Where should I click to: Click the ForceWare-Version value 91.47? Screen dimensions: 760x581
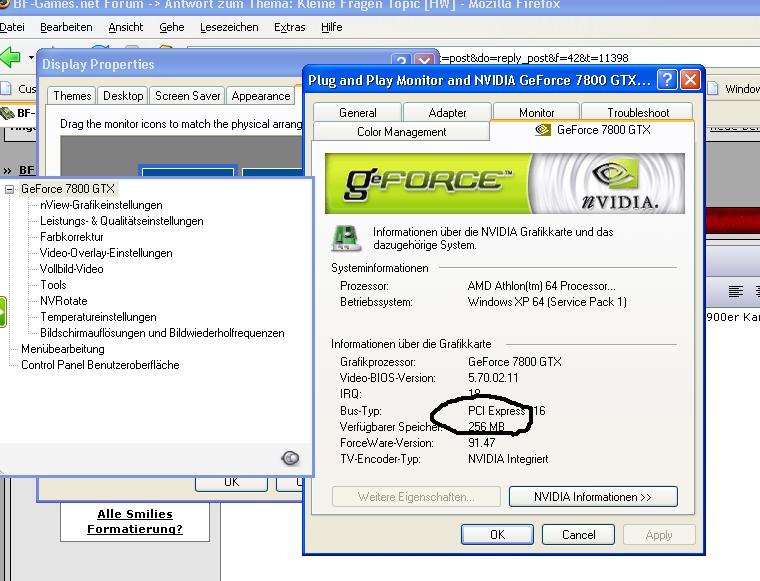(x=481, y=442)
